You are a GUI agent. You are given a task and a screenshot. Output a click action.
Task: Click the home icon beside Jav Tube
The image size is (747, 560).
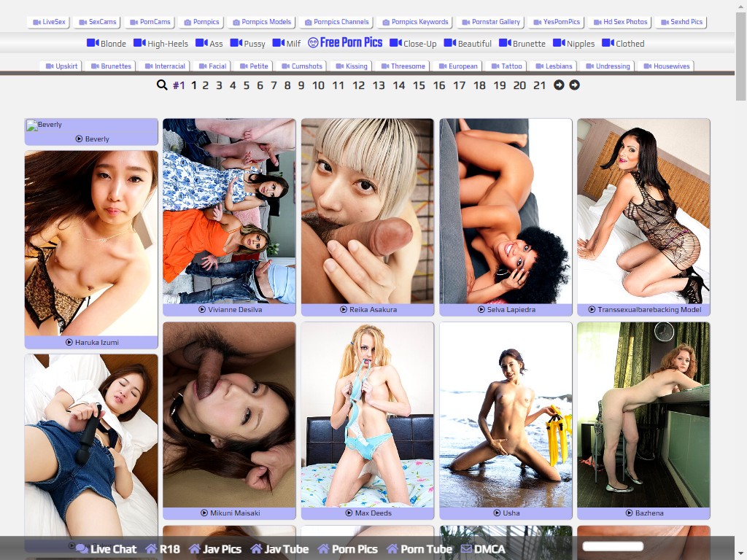256,549
